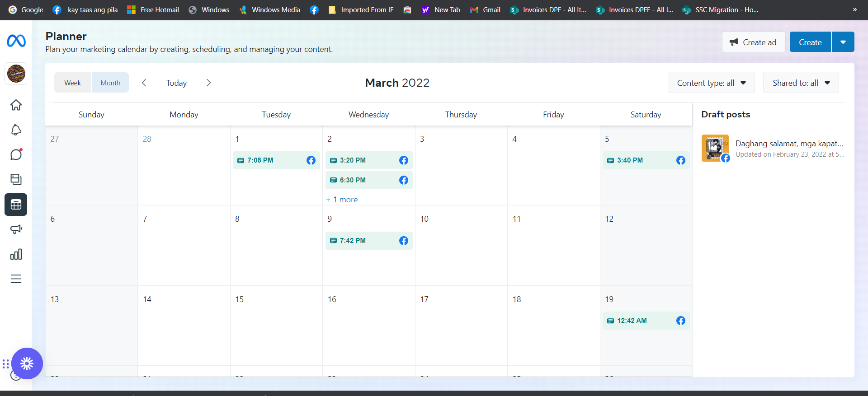868x396 pixels.
Task: Click the blue Create button
Action: (810, 42)
